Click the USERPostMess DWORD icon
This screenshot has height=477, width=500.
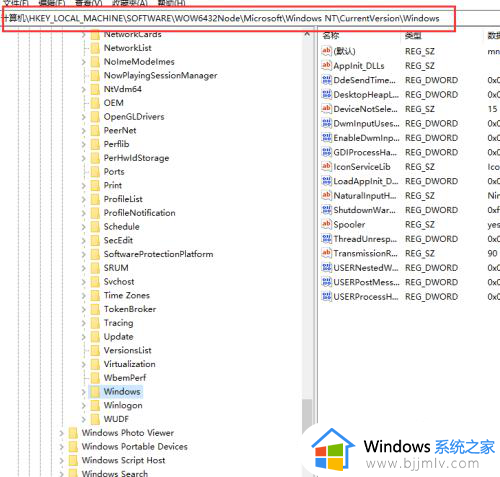[326, 282]
